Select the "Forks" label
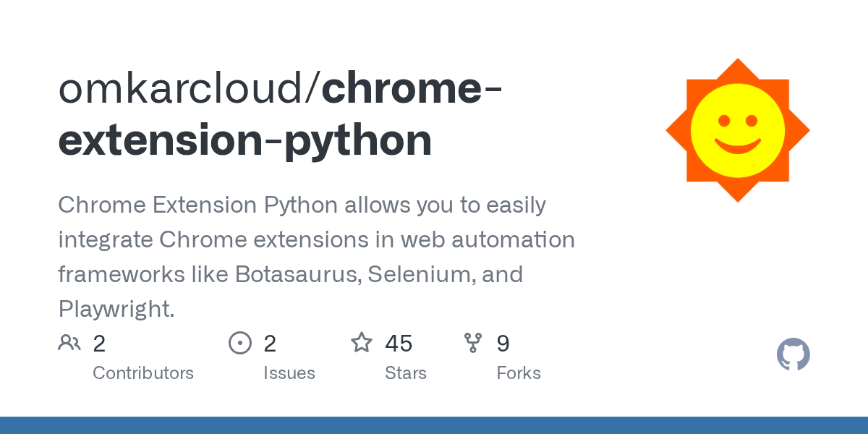Viewport: 868px width, 434px height. coord(519,373)
